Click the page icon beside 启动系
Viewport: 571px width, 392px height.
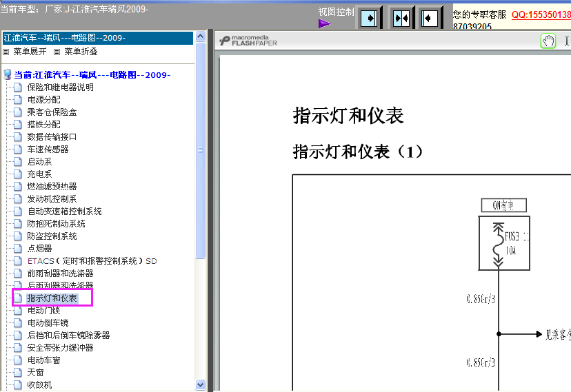point(17,161)
